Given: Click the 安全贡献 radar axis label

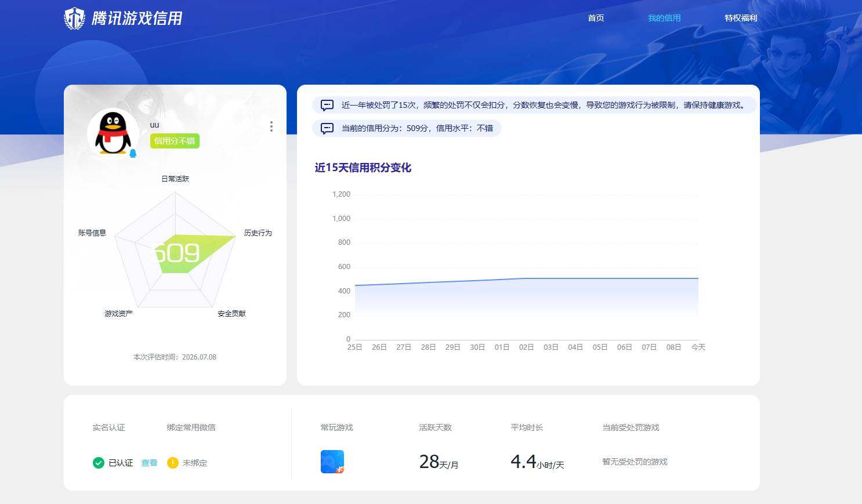Looking at the screenshot, I should pos(231,313).
